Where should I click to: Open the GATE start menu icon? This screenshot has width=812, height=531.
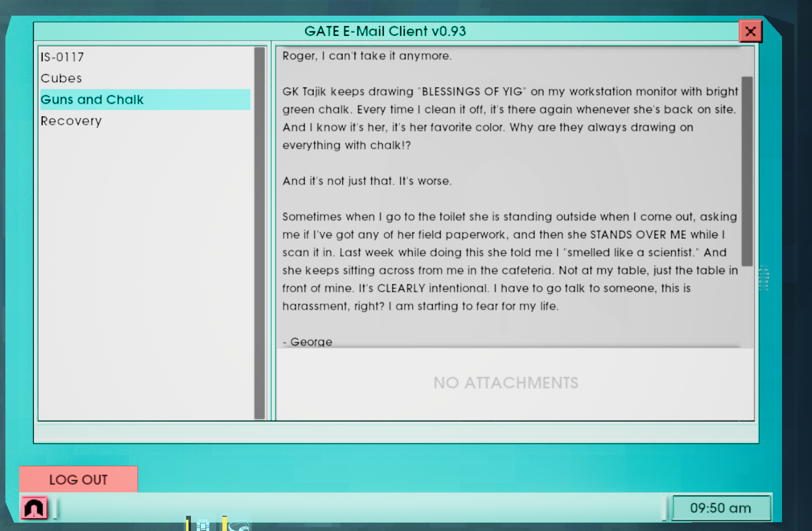point(34,508)
